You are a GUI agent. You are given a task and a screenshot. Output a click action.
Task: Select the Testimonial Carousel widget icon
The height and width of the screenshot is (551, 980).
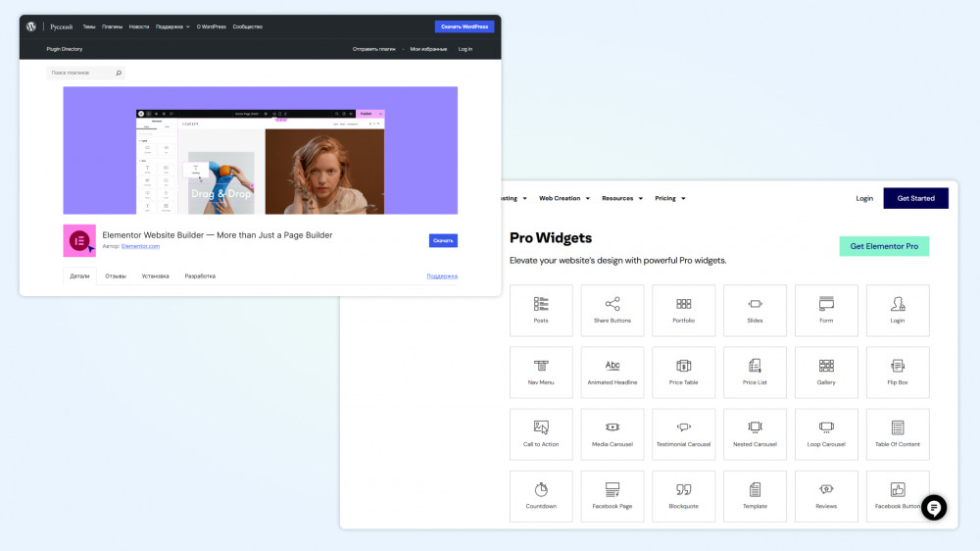tap(684, 427)
